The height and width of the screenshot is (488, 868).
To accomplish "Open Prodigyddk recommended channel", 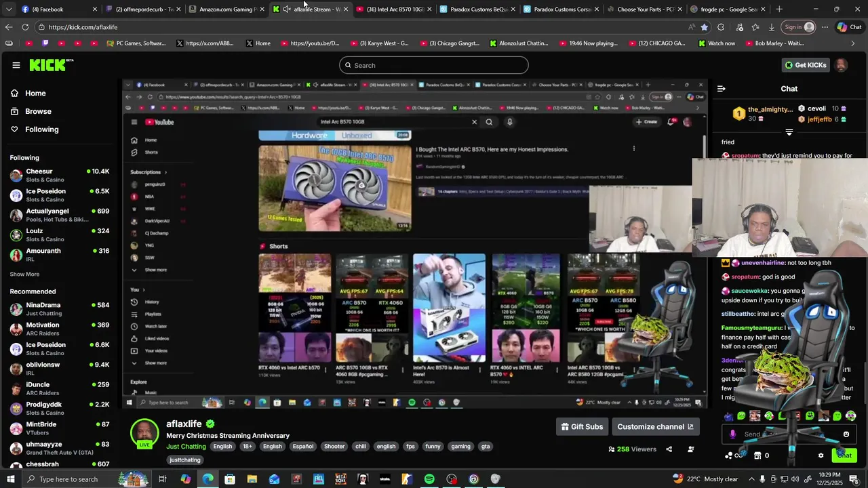I will 60,409.
